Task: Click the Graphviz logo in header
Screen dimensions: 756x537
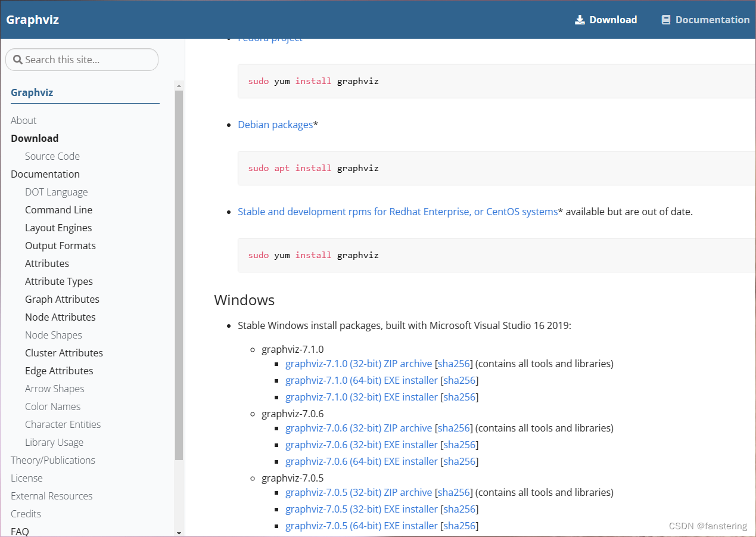Action: coord(33,20)
